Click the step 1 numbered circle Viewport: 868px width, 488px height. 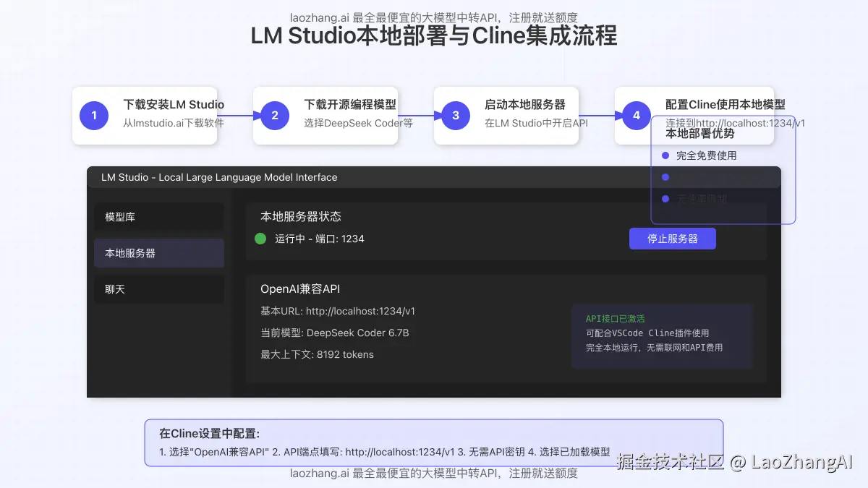[93, 115]
